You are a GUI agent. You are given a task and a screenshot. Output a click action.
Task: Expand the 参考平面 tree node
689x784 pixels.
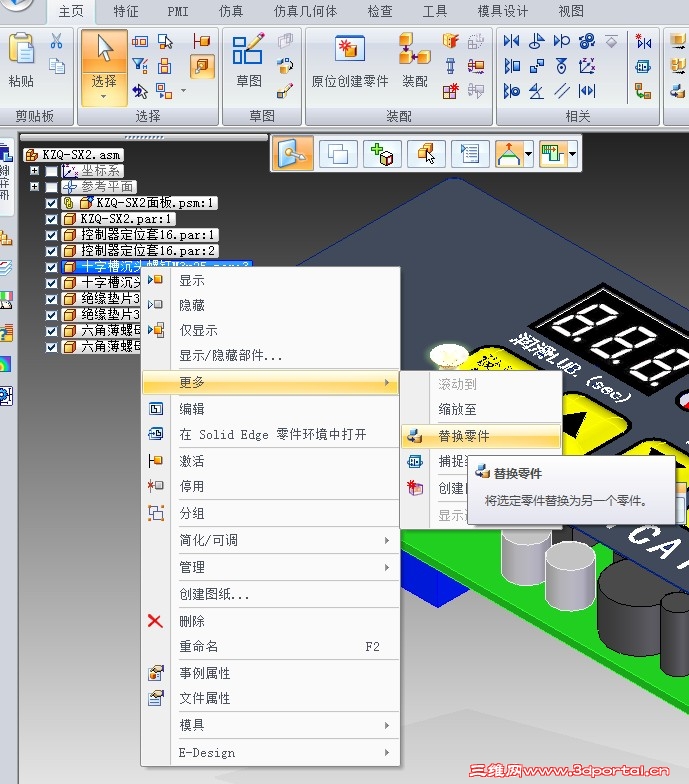(x=34, y=187)
